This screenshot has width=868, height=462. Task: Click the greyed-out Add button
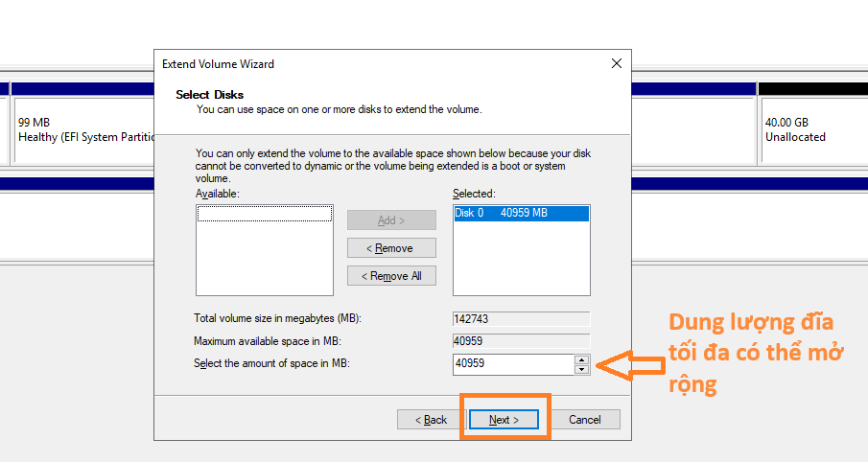tap(391, 220)
